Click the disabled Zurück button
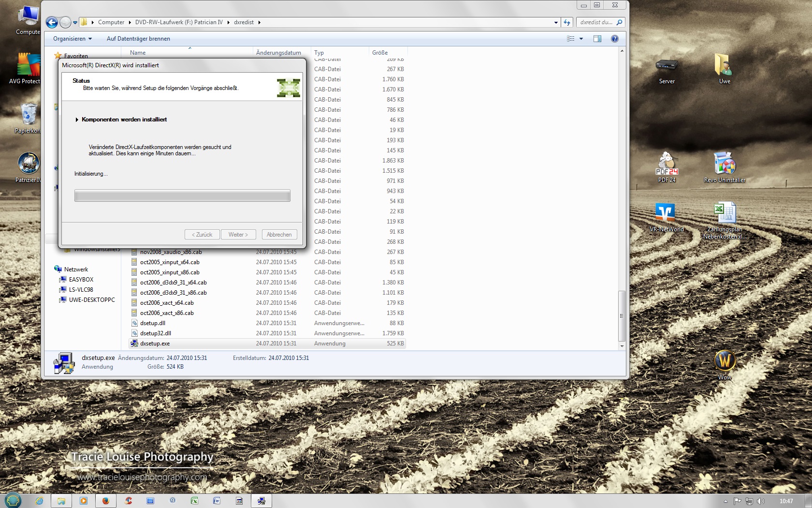This screenshot has height=508, width=812. point(202,235)
